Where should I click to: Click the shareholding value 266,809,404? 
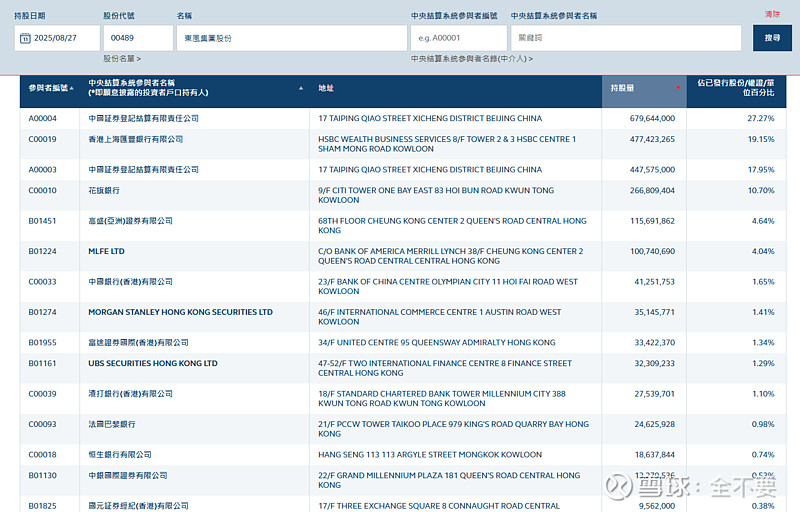pyautogui.click(x=652, y=190)
